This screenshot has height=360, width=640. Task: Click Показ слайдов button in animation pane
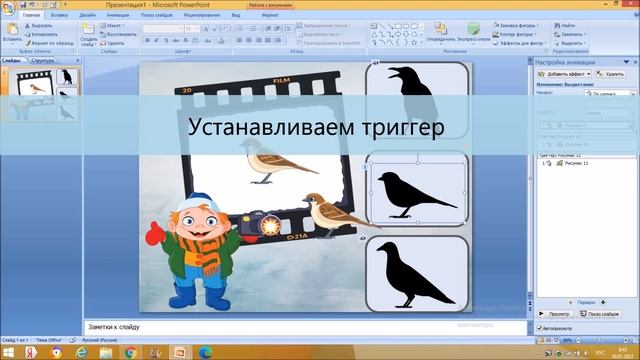[x=600, y=314]
